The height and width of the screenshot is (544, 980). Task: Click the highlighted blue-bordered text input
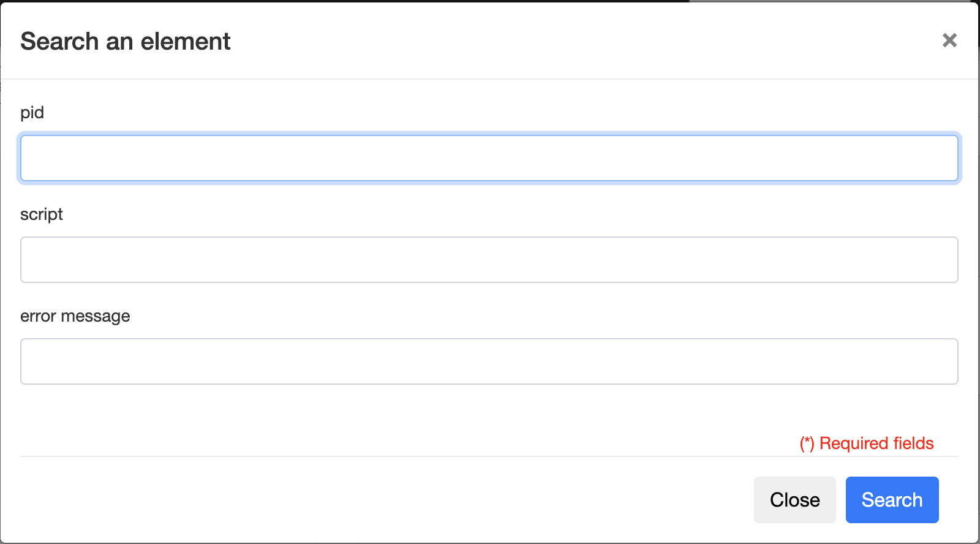tap(489, 158)
